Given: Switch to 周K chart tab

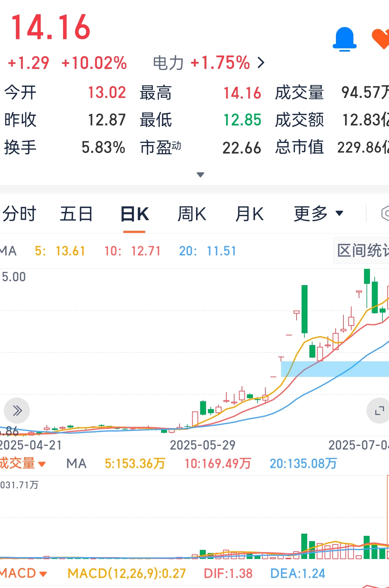Looking at the screenshot, I should pyautogui.click(x=192, y=214).
